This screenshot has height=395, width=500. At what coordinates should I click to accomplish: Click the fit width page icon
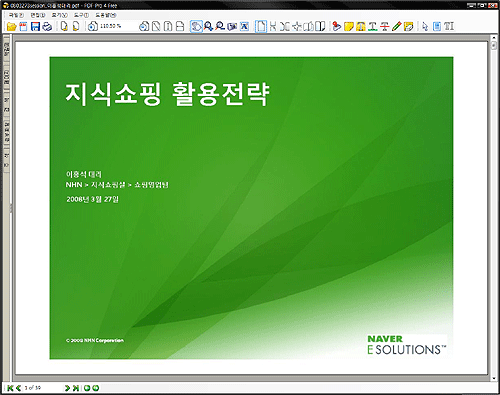coord(168,26)
